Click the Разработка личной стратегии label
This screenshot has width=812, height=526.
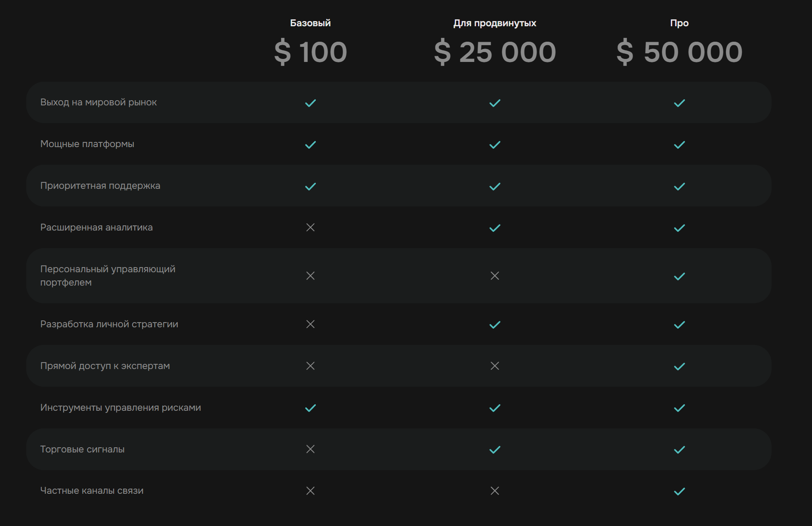coord(109,324)
